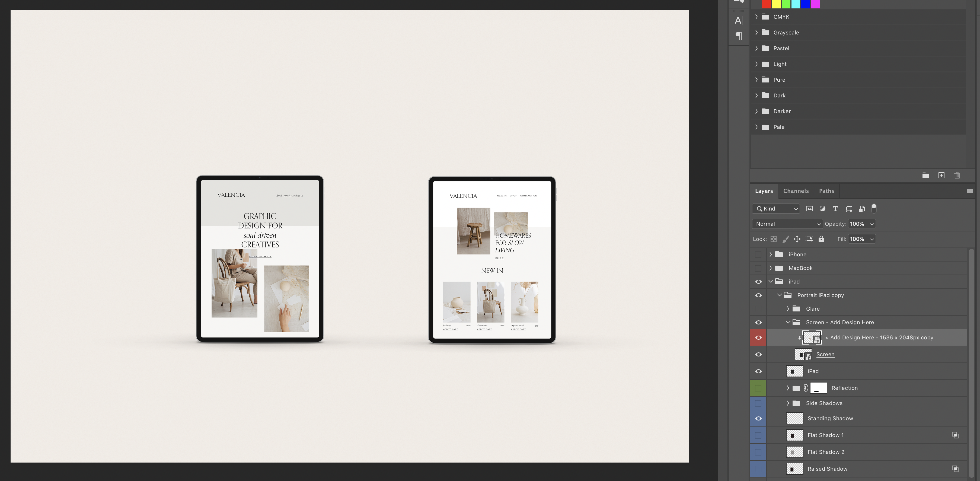Click lock all layer attributes icon

point(821,239)
